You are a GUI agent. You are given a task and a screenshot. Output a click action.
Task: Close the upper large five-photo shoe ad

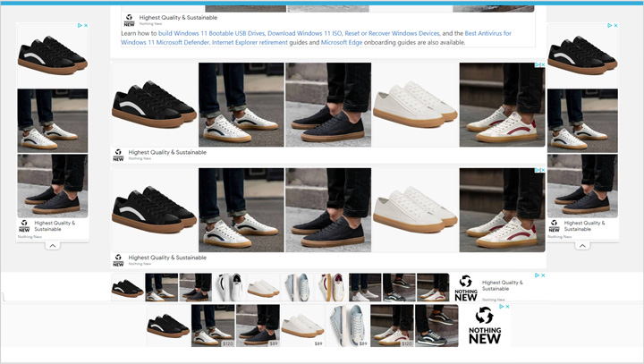pos(543,65)
